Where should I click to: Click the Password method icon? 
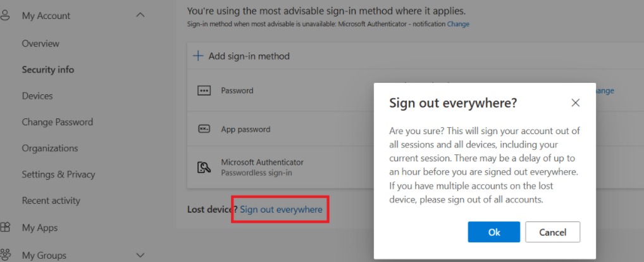(x=204, y=90)
